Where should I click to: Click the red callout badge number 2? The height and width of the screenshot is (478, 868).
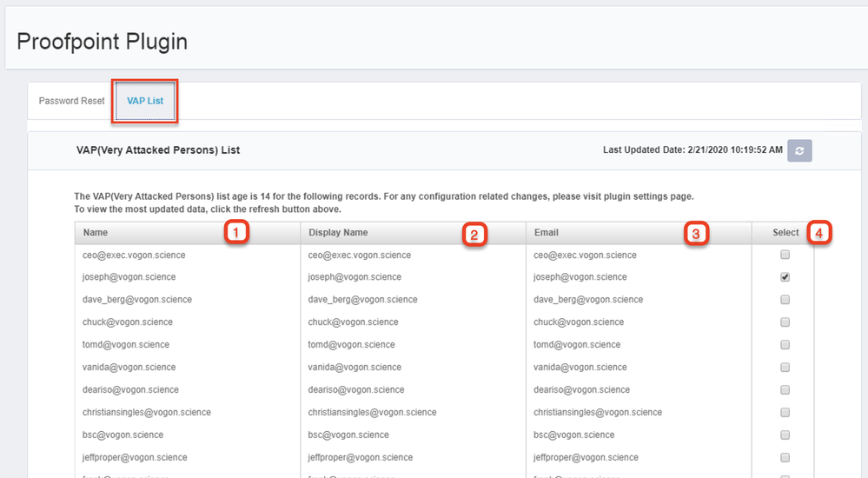pyautogui.click(x=474, y=233)
